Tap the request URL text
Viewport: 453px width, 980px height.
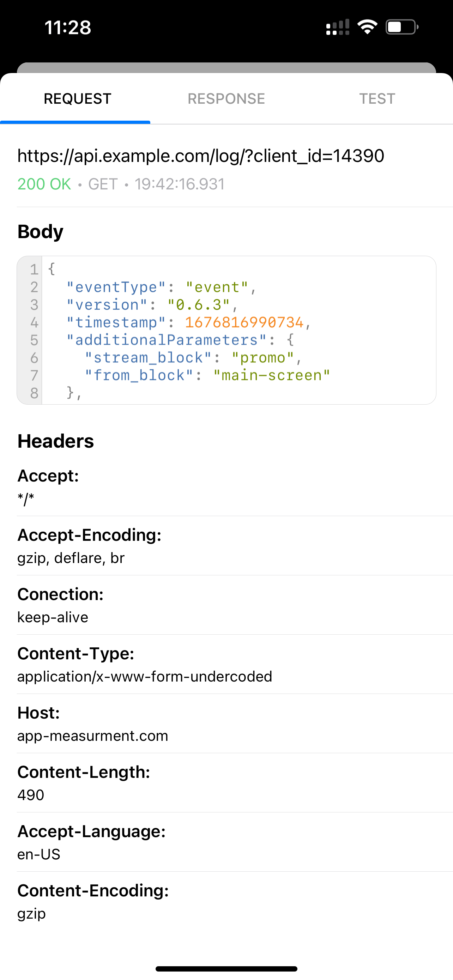201,156
